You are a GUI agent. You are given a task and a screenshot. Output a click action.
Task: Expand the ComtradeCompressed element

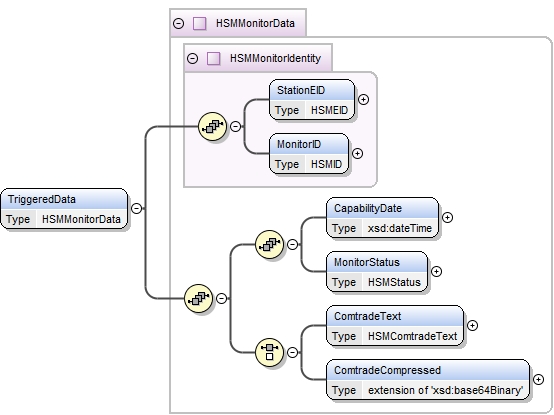coord(538,379)
